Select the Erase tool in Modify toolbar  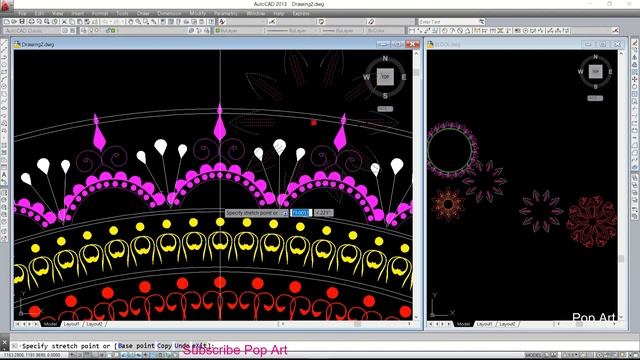click(x=635, y=43)
